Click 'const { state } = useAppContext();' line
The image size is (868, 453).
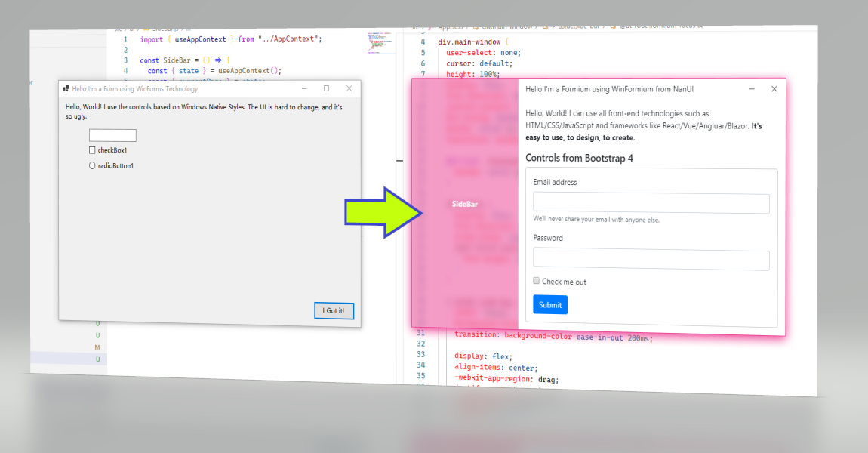tap(215, 71)
